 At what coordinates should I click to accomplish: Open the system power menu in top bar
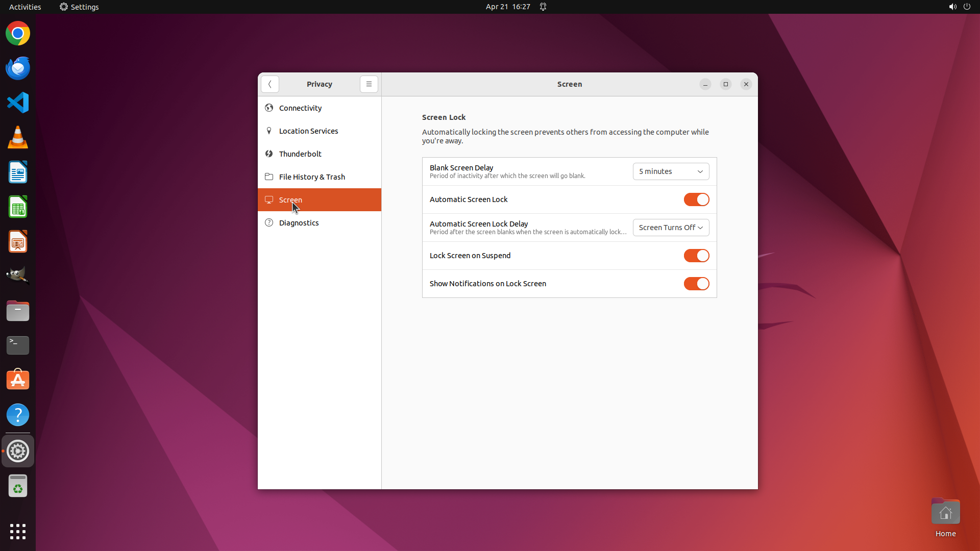click(967, 7)
